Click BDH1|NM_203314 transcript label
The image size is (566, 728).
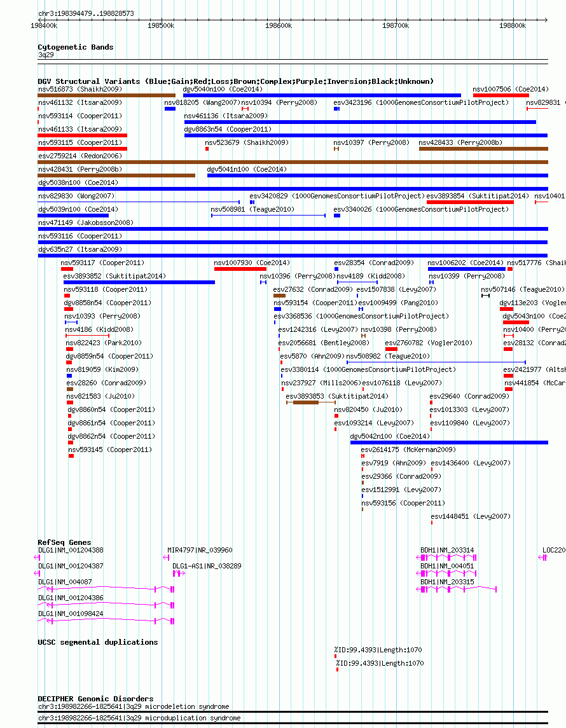point(447,550)
